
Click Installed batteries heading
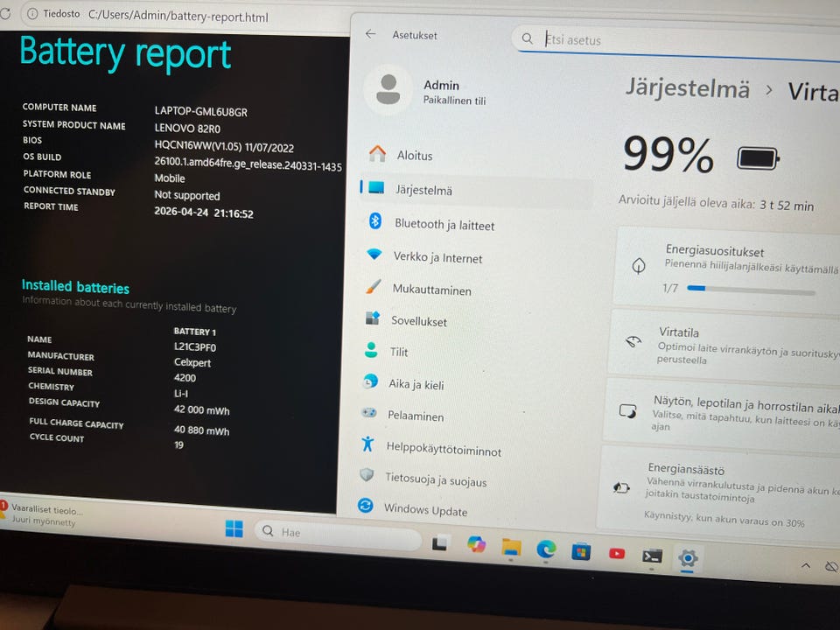(x=75, y=287)
